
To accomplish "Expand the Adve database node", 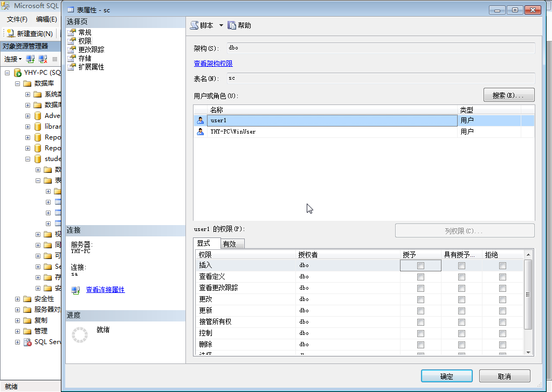I will tap(27, 116).
